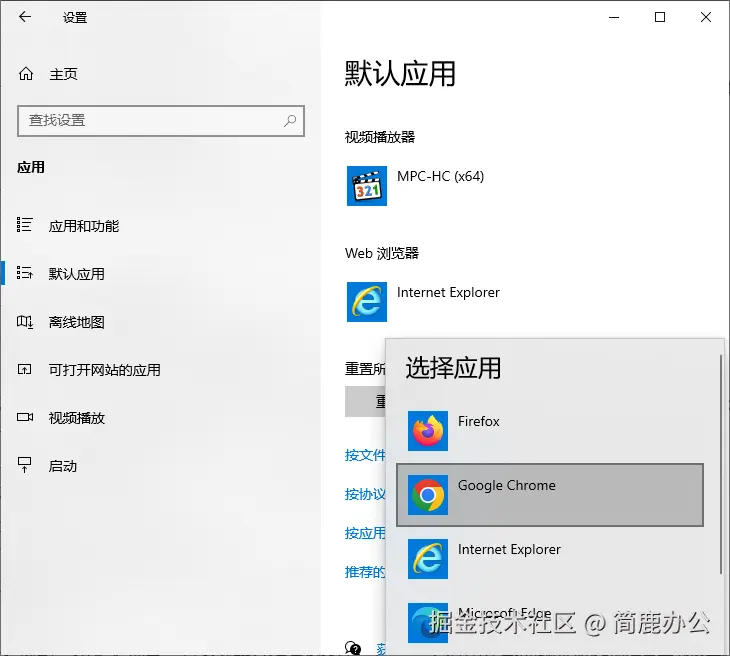Open 应用和功能 in sidebar
This screenshot has width=730, height=656.
point(84,226)
